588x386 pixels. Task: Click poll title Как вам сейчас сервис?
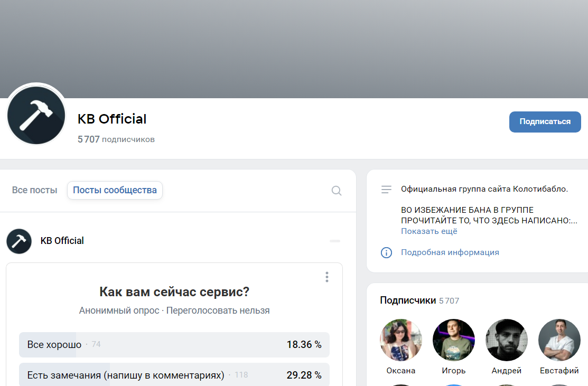click(x=174, y=291)
